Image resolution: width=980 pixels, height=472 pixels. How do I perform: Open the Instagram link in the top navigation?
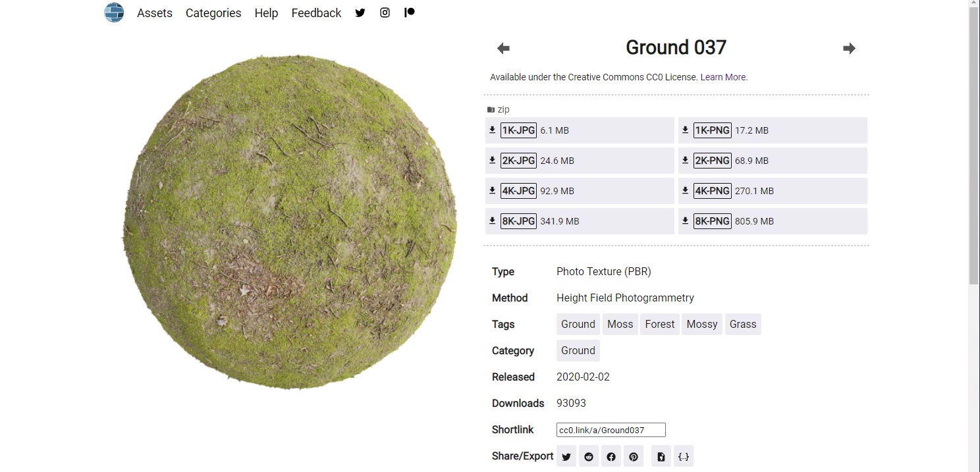[385, 13]
